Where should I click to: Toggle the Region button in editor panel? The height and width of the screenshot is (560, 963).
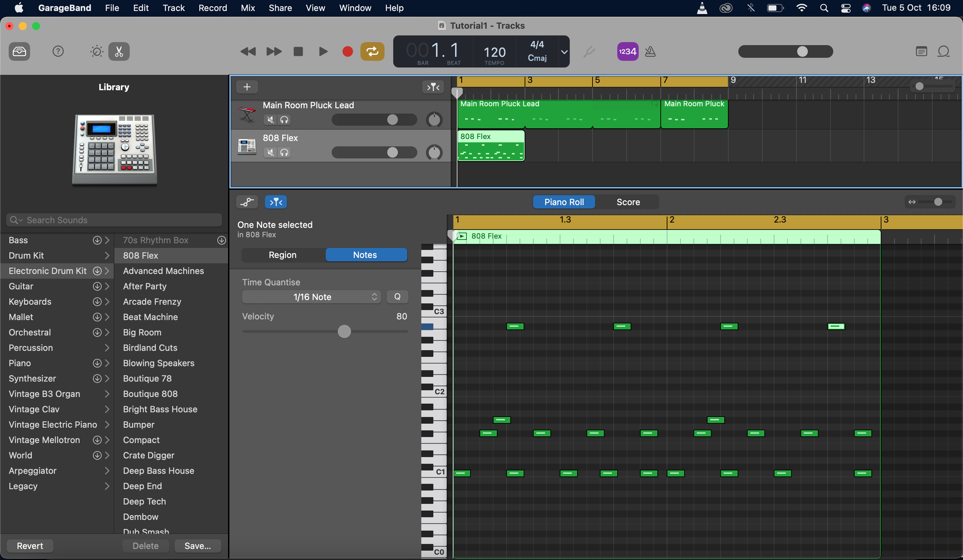pyautogui.click(x=282, y=254)
